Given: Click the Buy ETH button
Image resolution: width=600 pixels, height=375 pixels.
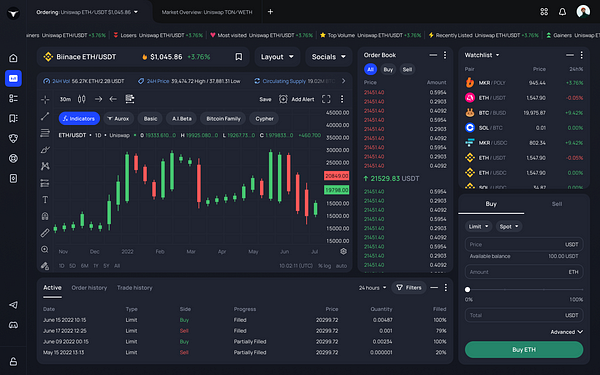Looking at the screenshot, I should click(x=524, y=350).
